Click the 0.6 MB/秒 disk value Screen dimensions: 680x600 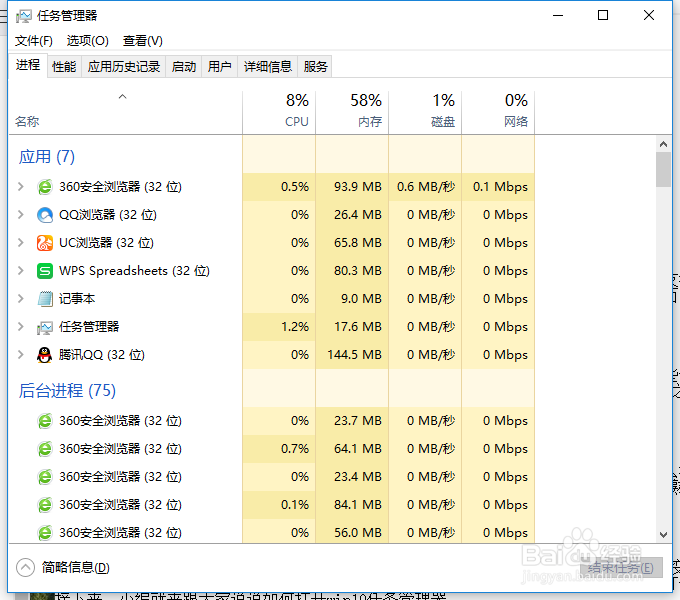pyautogui.click(x=426, y=187)
